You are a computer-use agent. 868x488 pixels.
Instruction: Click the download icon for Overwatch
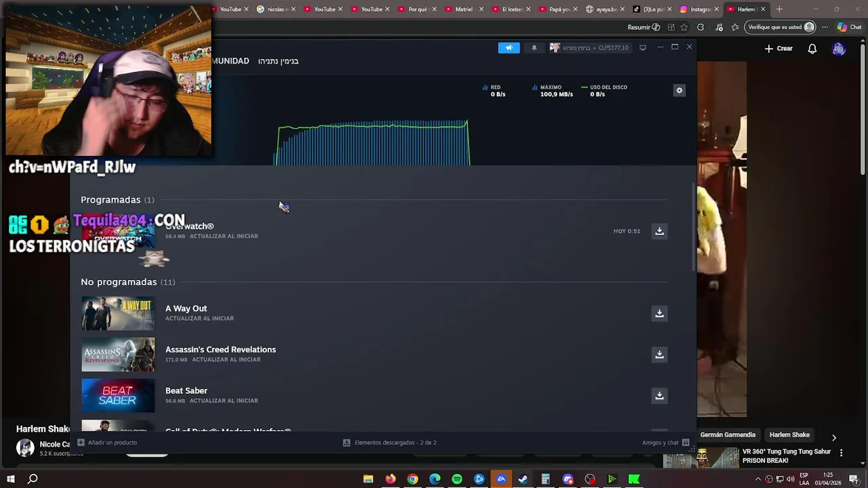coord(659,231)
